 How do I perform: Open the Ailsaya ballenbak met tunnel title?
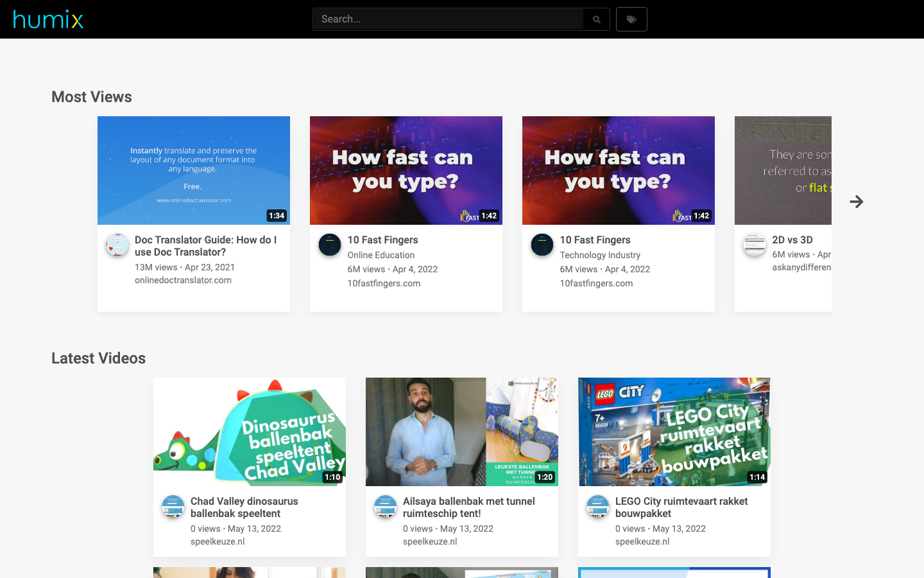pos(469,507)
